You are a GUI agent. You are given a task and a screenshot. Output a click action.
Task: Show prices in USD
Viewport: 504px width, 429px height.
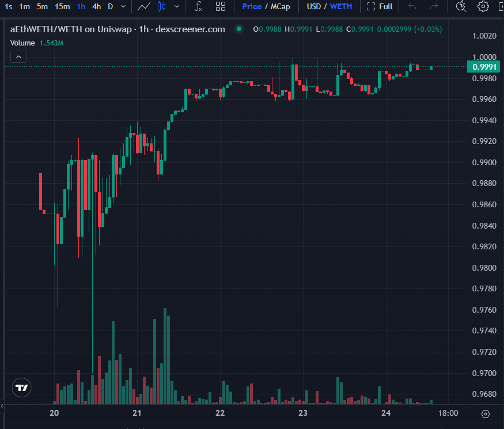[x=314, y=6]
